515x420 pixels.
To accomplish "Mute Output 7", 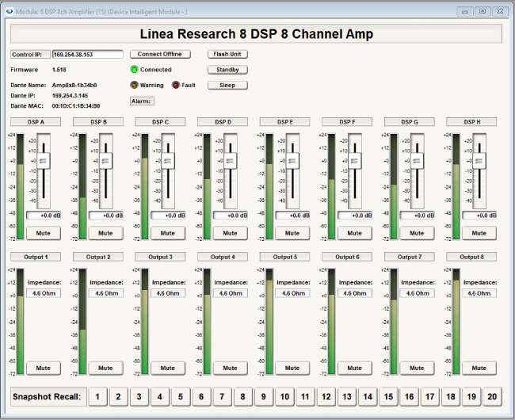I will 417,368.
